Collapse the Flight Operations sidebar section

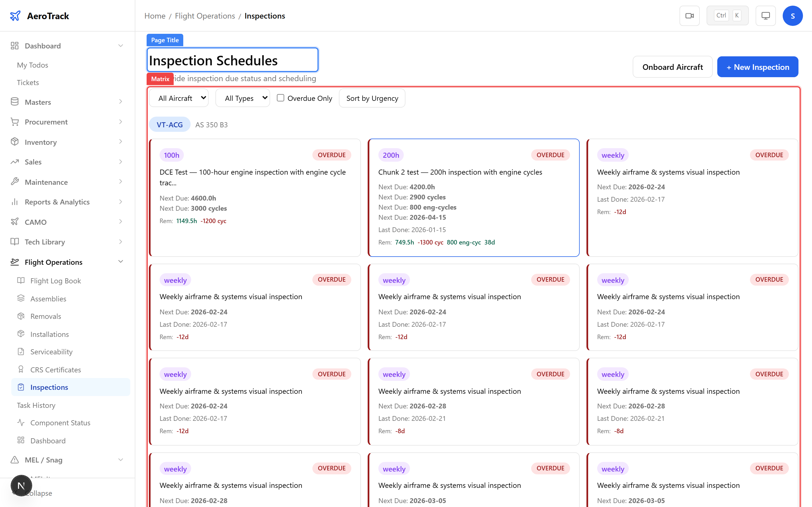click(x=121, y=262)
